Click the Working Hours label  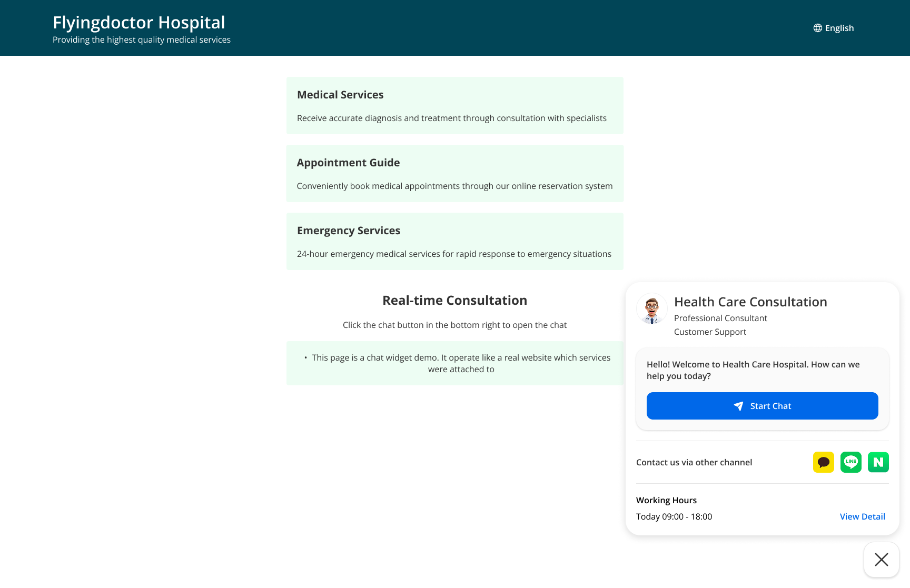pos(666,500)
